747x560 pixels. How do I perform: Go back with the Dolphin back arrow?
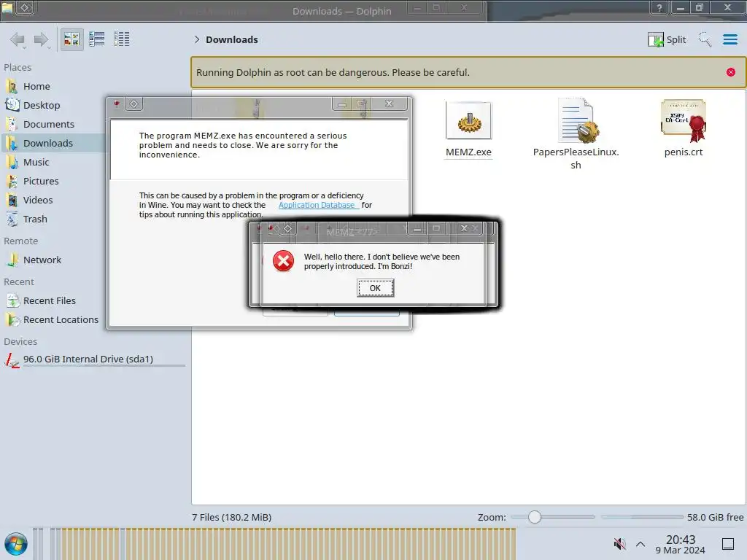(x=18, y=39)
